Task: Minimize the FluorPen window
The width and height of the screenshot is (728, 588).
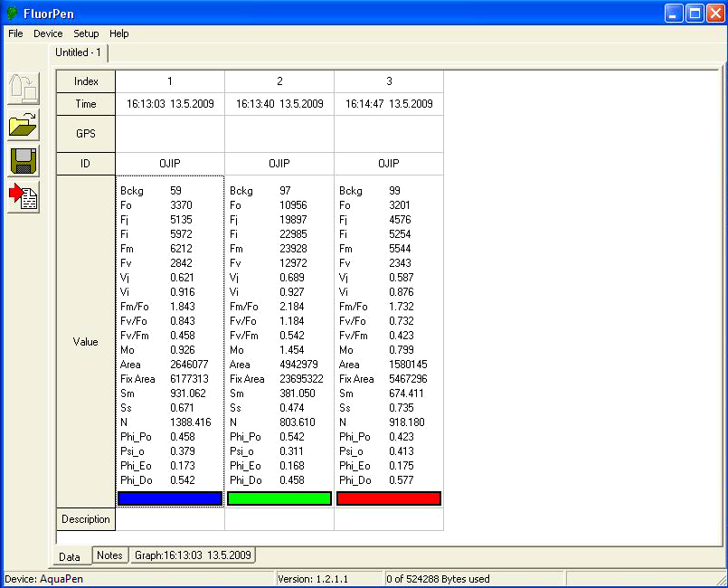Action: [x=673, y=14]
